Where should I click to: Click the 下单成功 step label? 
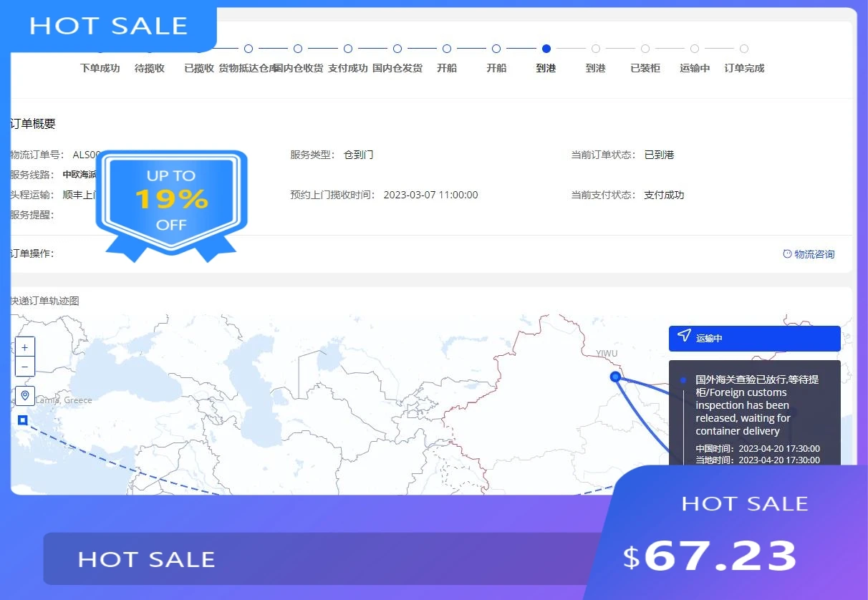100,69
